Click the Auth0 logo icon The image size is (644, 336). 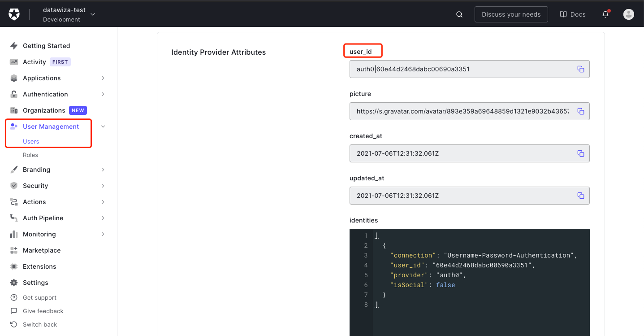(14, 13)
